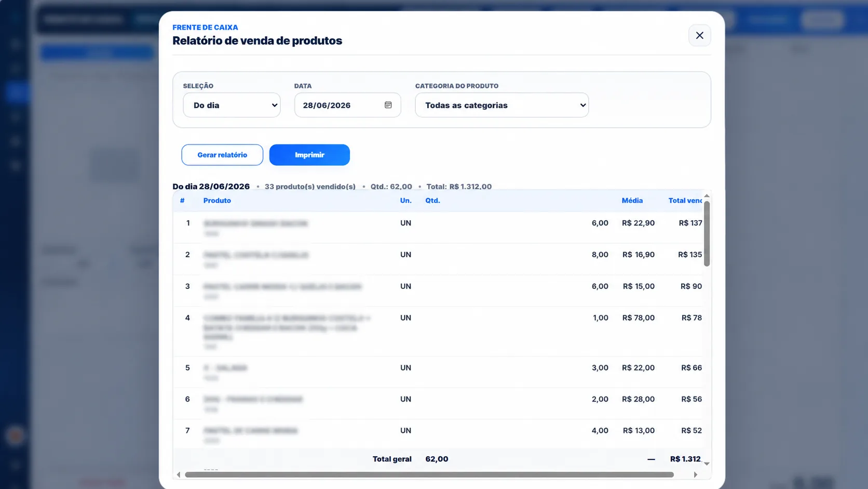This screenshot has width=868, height=489.
Task: Click the horizontal scrollbar thumb
Action: click(429, 474)
